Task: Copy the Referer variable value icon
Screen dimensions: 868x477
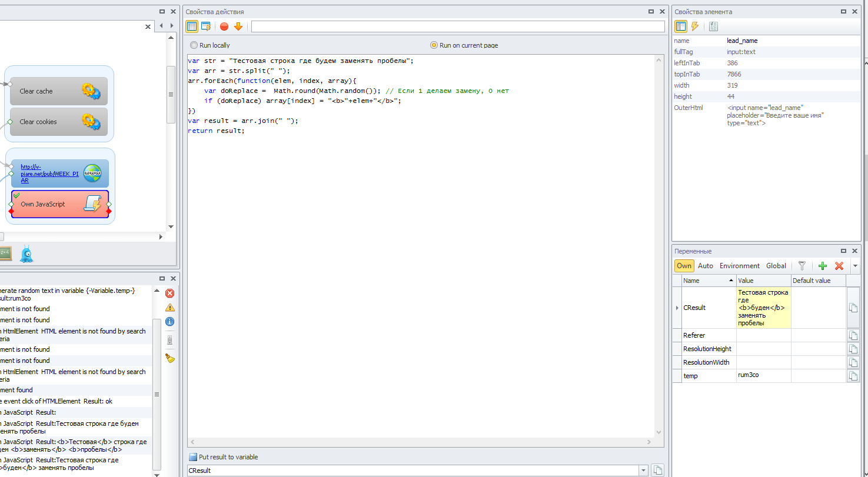Action: click(x=853, y=335)
